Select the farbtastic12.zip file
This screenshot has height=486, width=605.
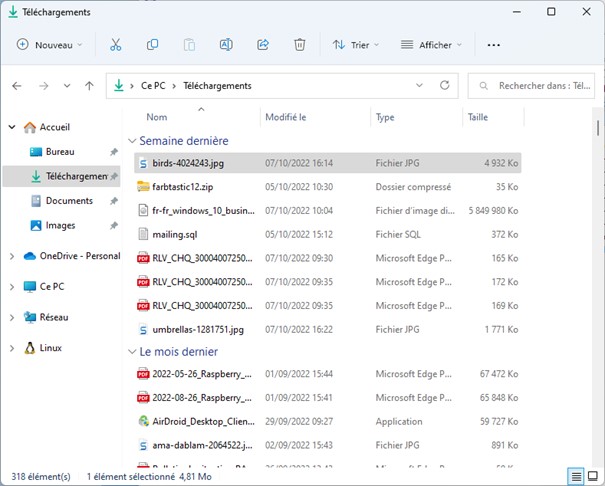(182, 186)
